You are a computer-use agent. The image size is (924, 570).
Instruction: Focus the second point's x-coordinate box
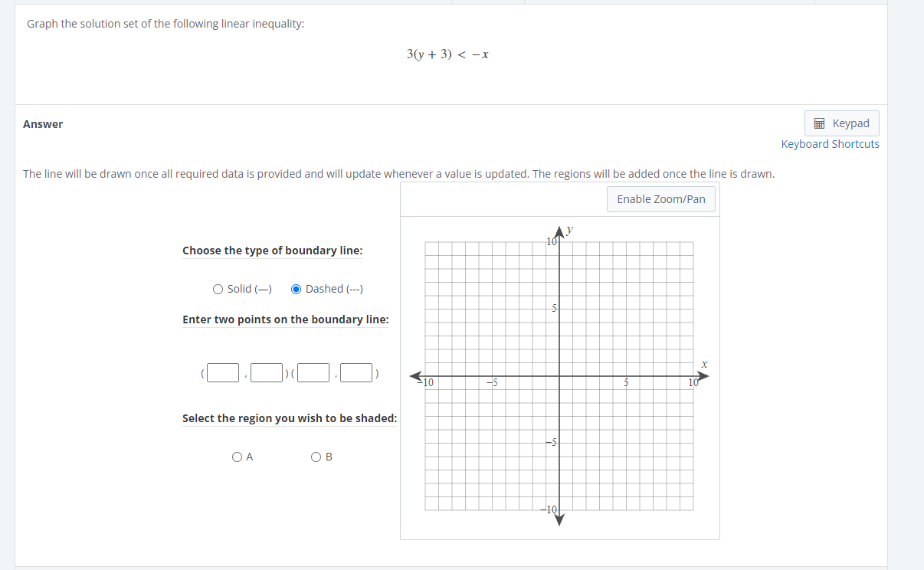pos(314,373)
